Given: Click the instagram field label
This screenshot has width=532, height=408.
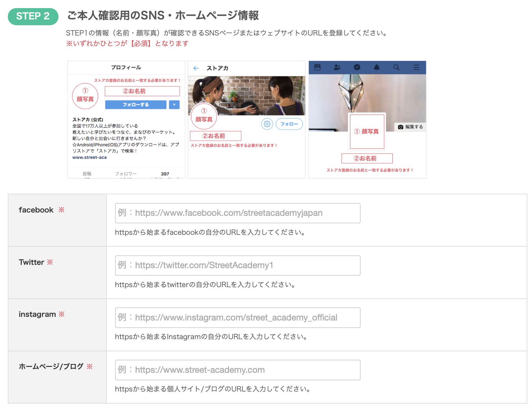Looking at the screenshot, I should pyautogui.click(x=37, y=314).
